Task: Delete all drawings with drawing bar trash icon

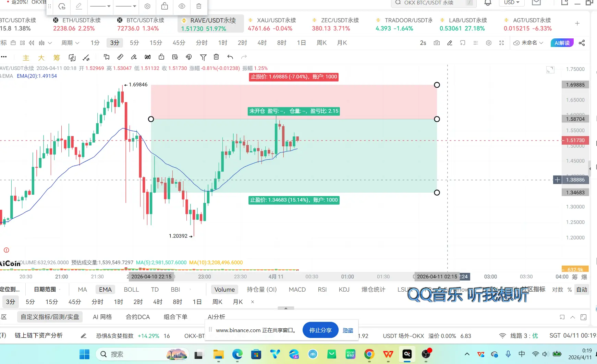Action: pos(216,57)
